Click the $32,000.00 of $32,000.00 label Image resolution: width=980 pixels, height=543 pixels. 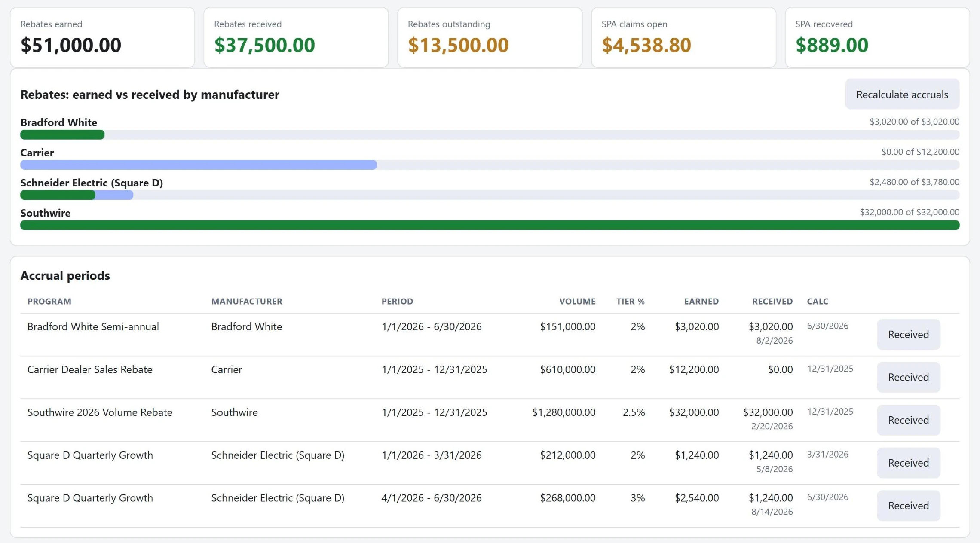(910, 212)
